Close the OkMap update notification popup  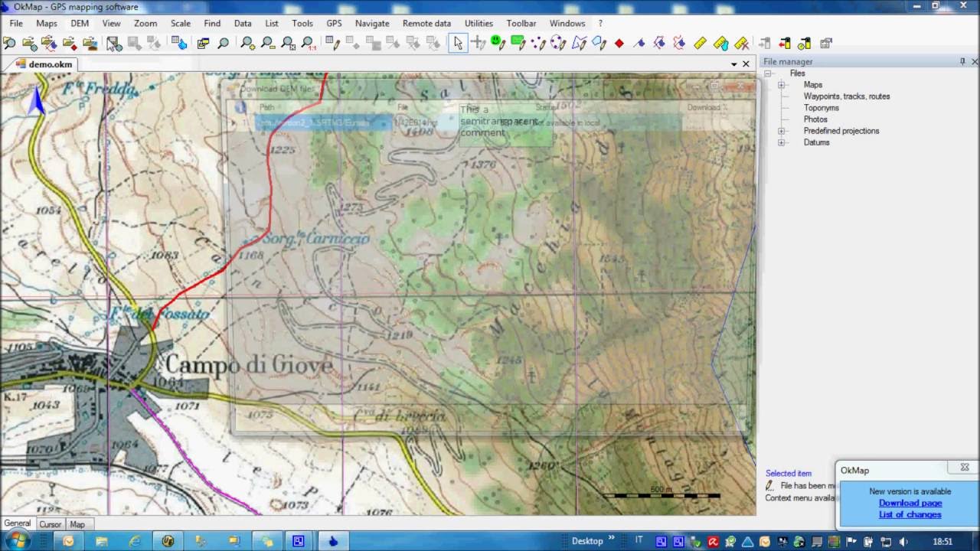click(x=965, y=467)
